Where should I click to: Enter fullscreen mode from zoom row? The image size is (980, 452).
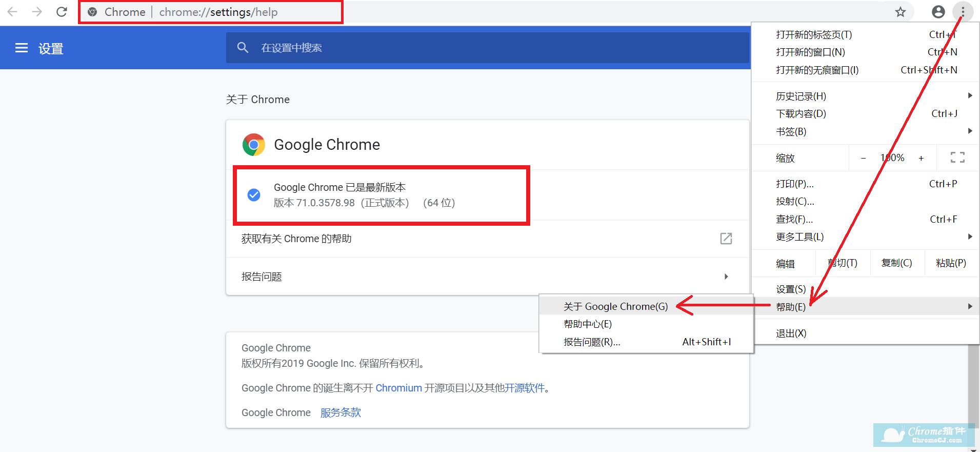957,158
